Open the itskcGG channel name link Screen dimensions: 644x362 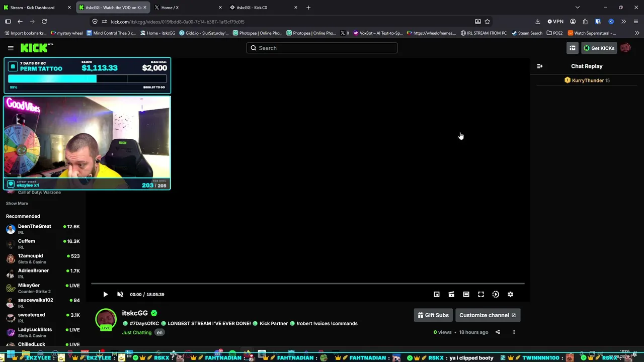(x=135, y=313)
